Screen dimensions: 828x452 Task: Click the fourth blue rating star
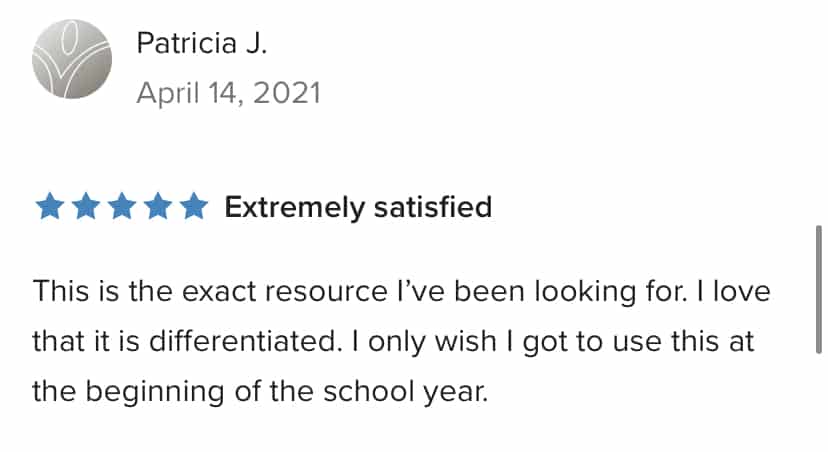[x=158, y=206]
